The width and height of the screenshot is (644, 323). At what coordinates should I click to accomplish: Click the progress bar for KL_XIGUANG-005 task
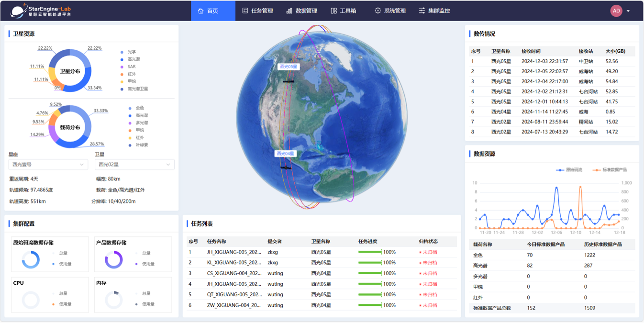click(x=370, y=263)
